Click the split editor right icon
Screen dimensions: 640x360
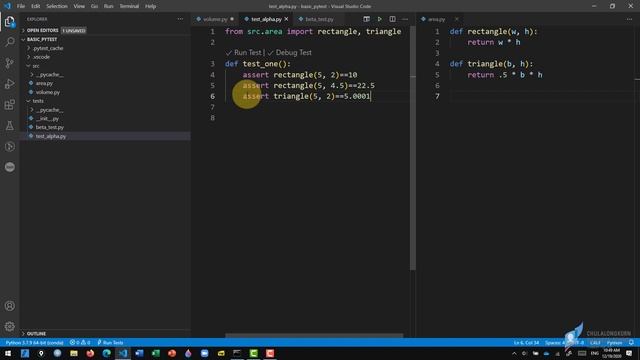click(x=392, y=19)
